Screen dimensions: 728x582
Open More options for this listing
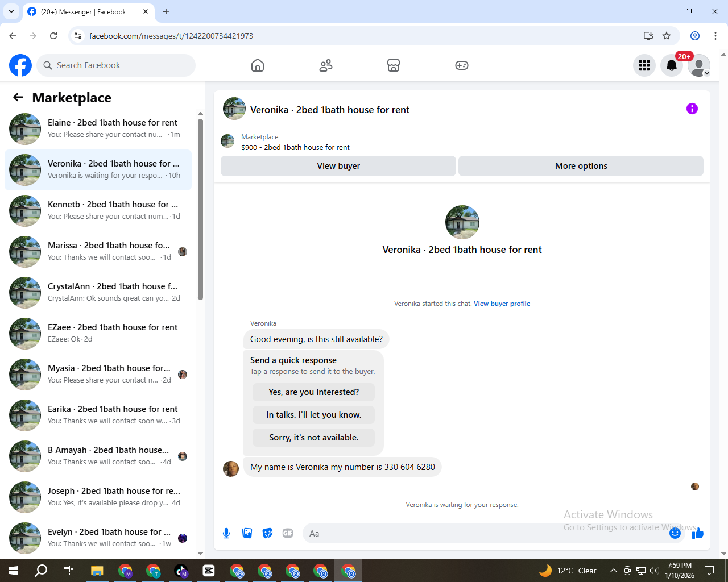(x=581, y=166)
